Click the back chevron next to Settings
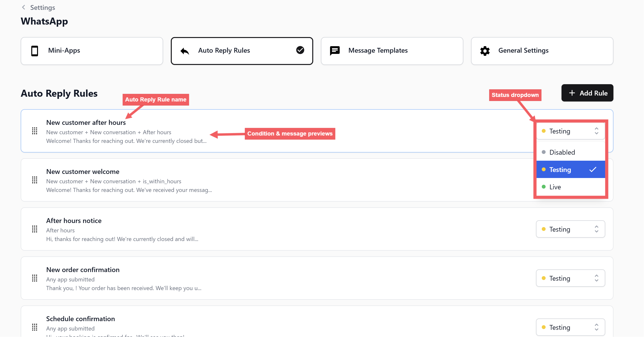Viewport: 644px width, 337px height. click(24, 7)
